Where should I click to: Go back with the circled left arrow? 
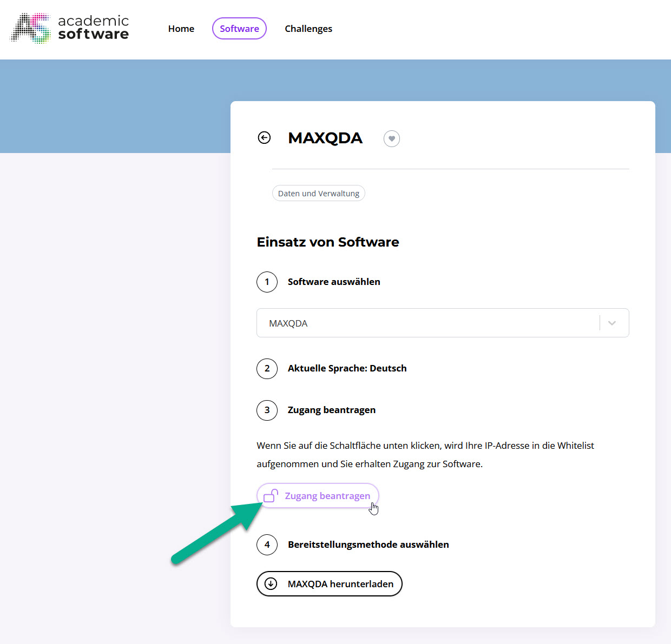pyautogui.click(x=264, y=138)
